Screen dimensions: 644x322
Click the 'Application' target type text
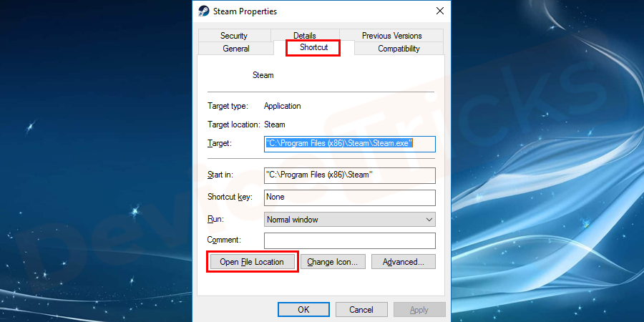click(x=282, y=106)
